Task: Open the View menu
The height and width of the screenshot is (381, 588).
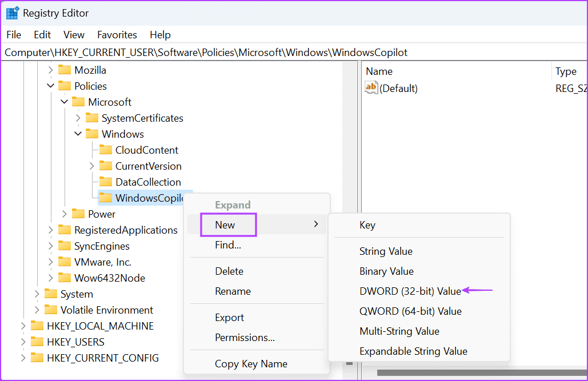Action: pyautogui.click(x=74, y=35)
